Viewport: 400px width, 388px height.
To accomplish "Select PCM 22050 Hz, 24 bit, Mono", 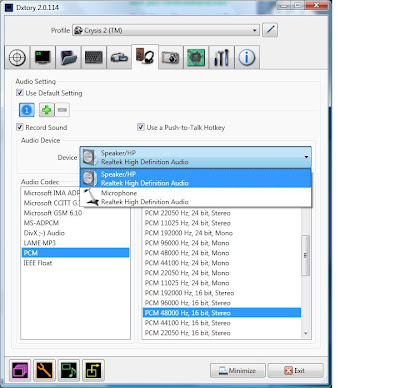I will [222, 273].
